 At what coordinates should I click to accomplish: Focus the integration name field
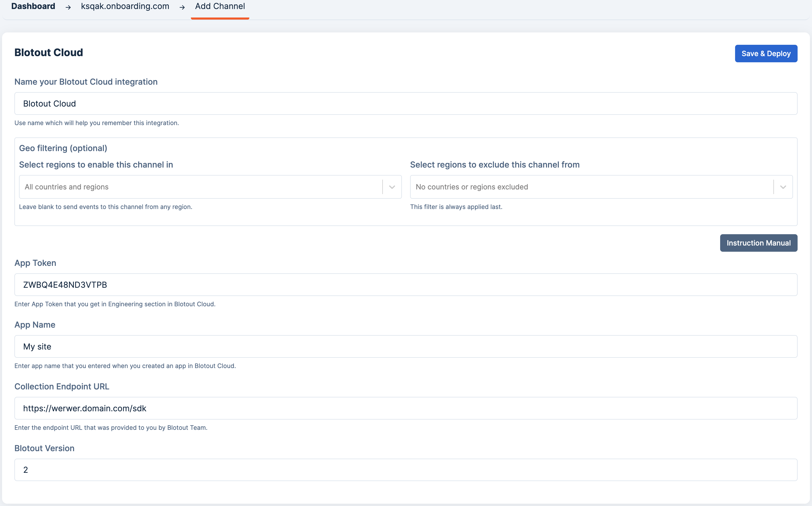click(405, 104)
